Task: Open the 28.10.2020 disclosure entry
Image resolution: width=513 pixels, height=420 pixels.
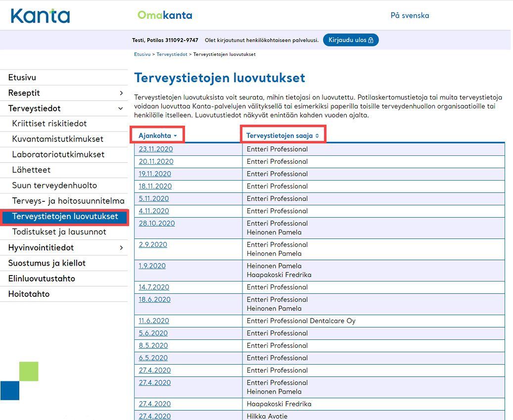Action: pos(157,224)
